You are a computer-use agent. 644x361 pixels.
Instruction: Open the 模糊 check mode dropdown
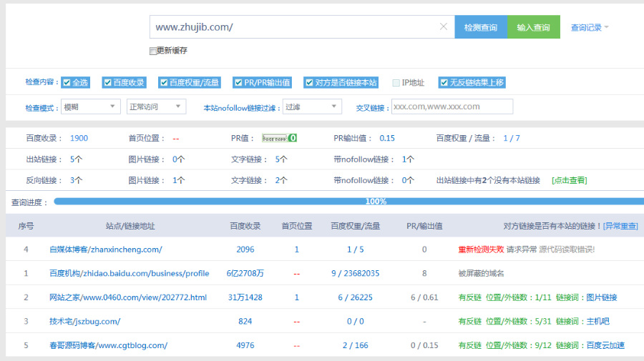click(x=91, y=107)
